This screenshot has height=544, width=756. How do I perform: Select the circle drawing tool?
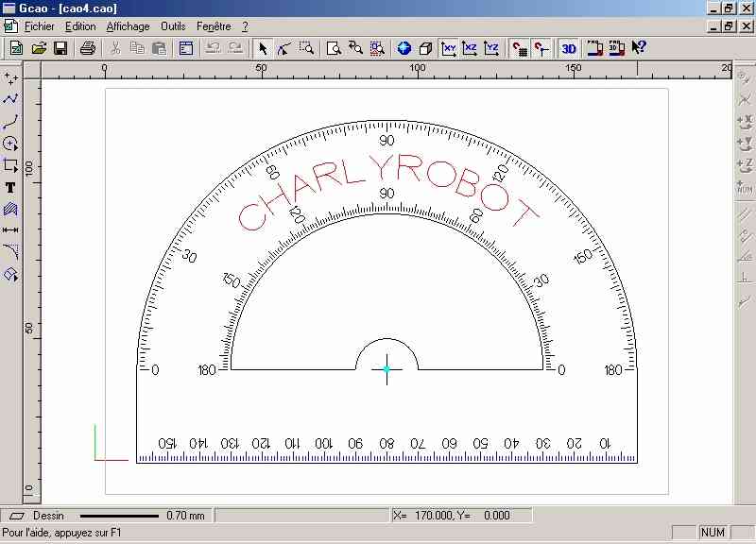coord(10,144)
